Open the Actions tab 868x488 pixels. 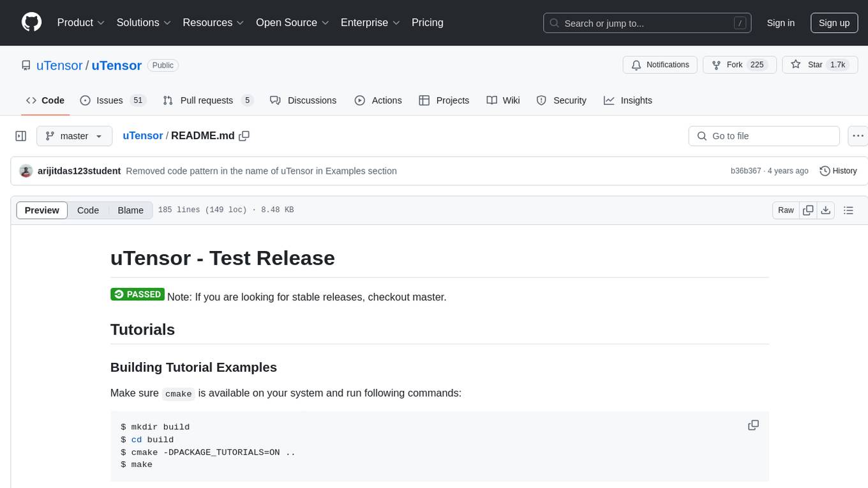tap(378, 100)
